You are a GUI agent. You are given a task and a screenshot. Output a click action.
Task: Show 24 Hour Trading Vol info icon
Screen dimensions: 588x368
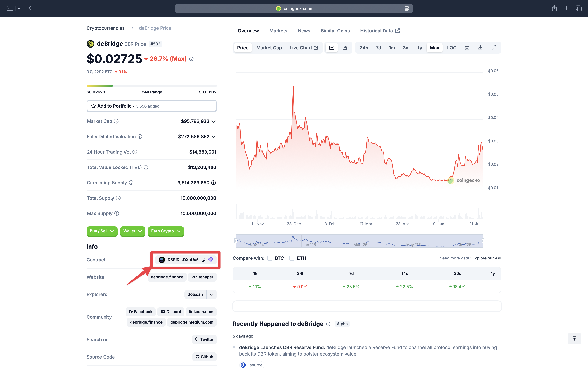coord(135,152)
